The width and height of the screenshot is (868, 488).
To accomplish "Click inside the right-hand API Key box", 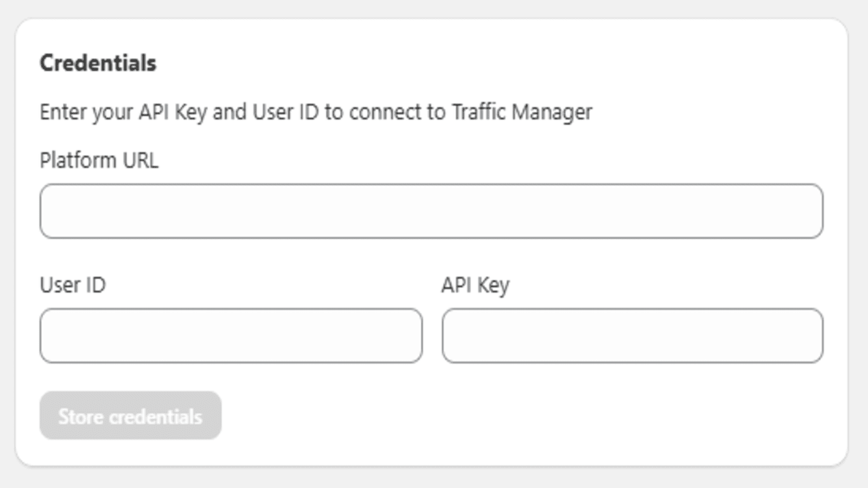I will [x=633, y=336].
